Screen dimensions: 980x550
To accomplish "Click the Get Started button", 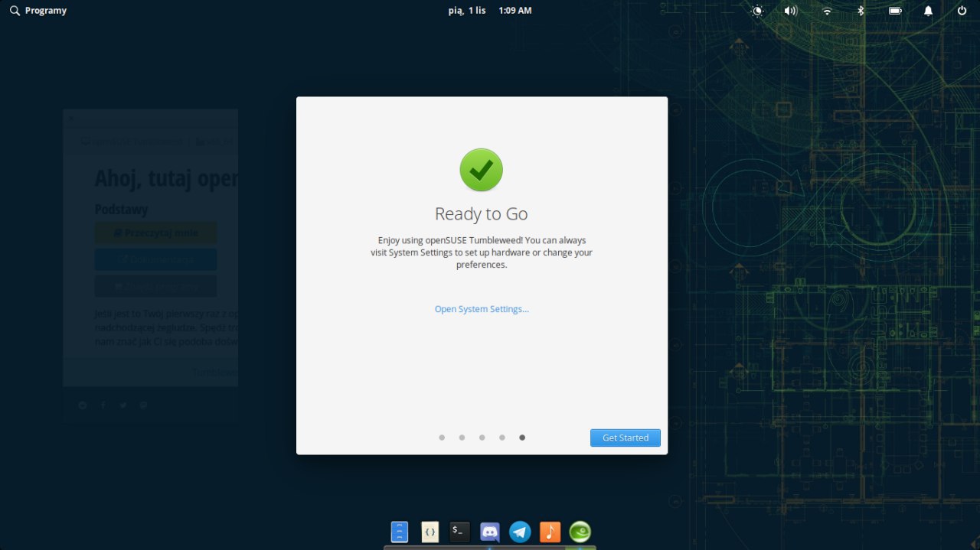I will pos(625,438).
